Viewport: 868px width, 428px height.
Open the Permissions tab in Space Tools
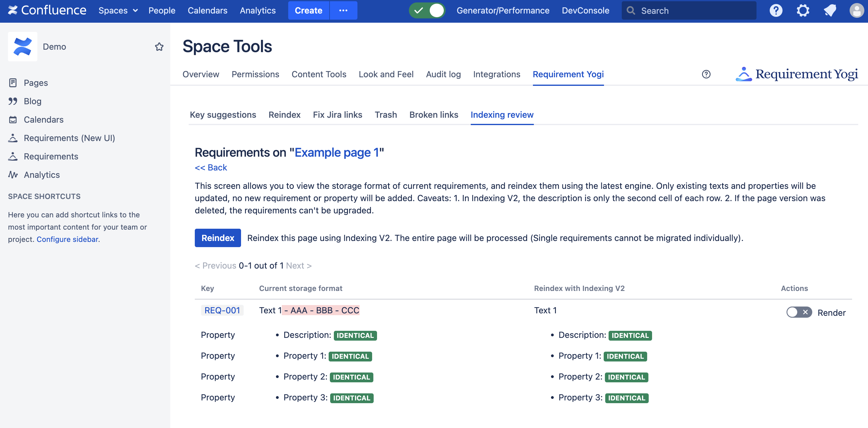click(255, 74)
